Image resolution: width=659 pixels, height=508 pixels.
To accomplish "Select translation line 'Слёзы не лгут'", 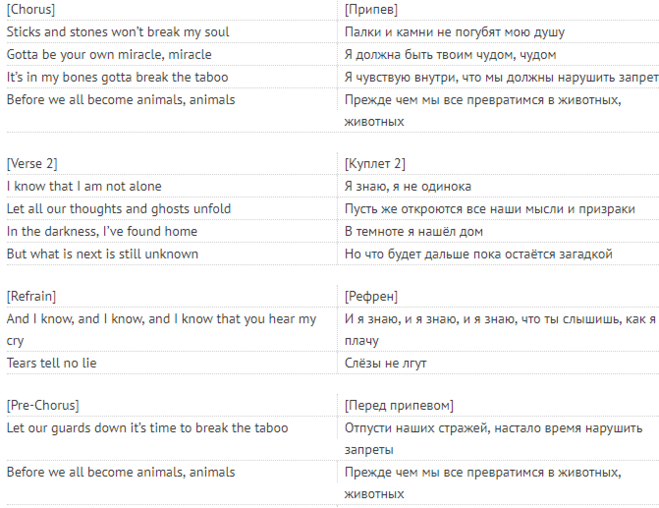I will click(x=386, y=363).
